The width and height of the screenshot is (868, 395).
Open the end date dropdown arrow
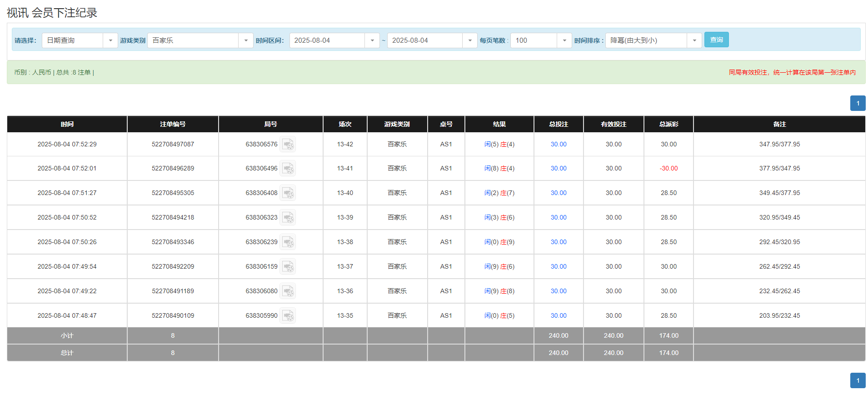tap(469, 40)
